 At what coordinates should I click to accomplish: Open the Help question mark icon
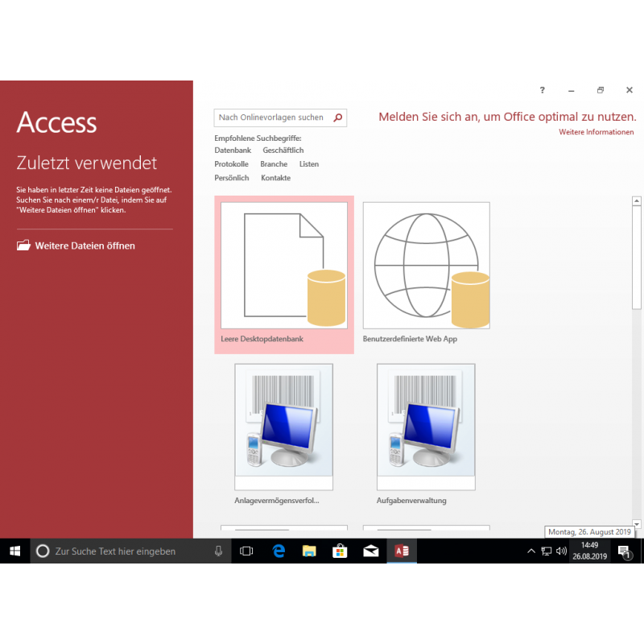coord(543,91)
